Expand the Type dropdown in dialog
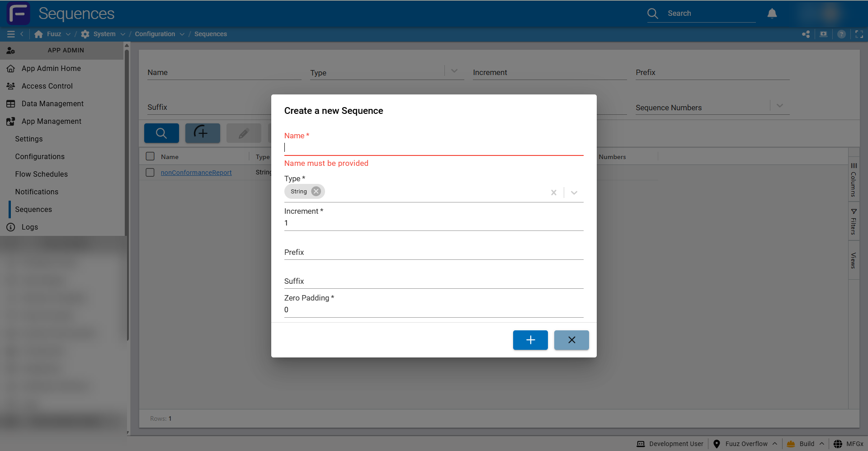This screenshot has width=868, height=451. [574, 193]
